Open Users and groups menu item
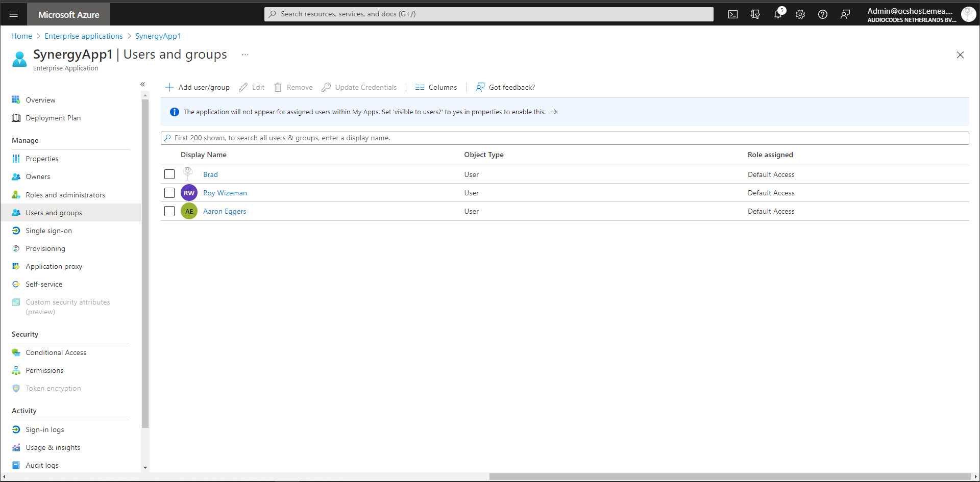Screen dimensions: 980x482 coord(54,213)
